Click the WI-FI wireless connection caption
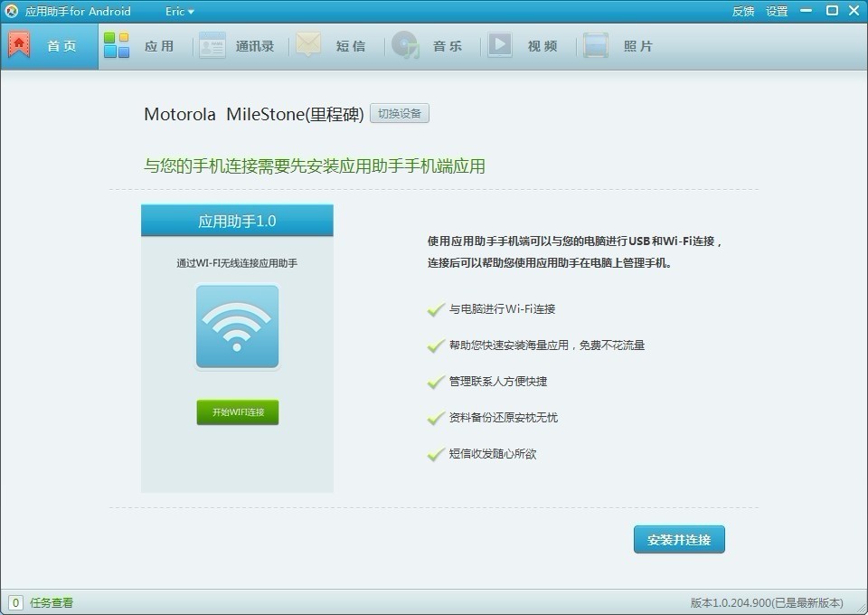Screen dimensions: 868x615 coord(237,263)
